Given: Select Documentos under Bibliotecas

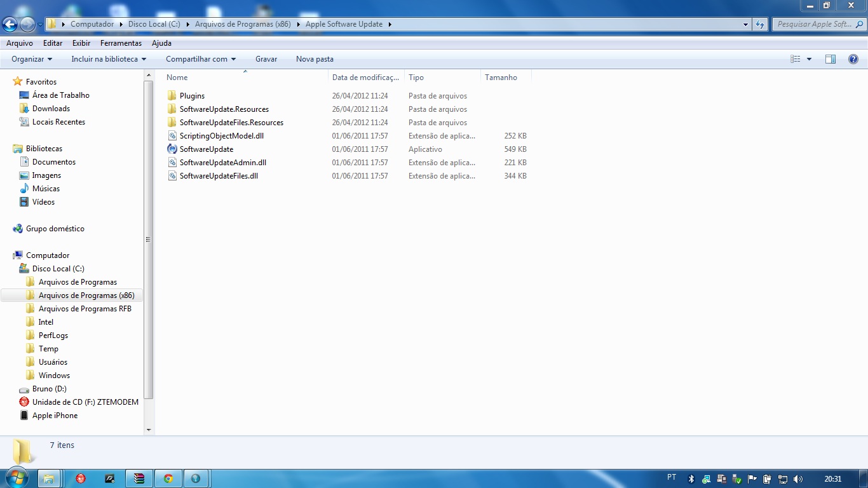Looking at the screenshot, I should pos(54,162).
